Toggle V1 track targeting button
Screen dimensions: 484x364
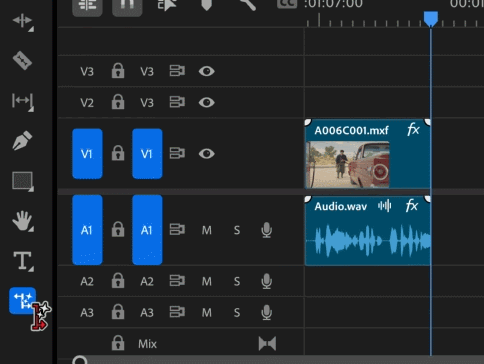tap(147, 154)
